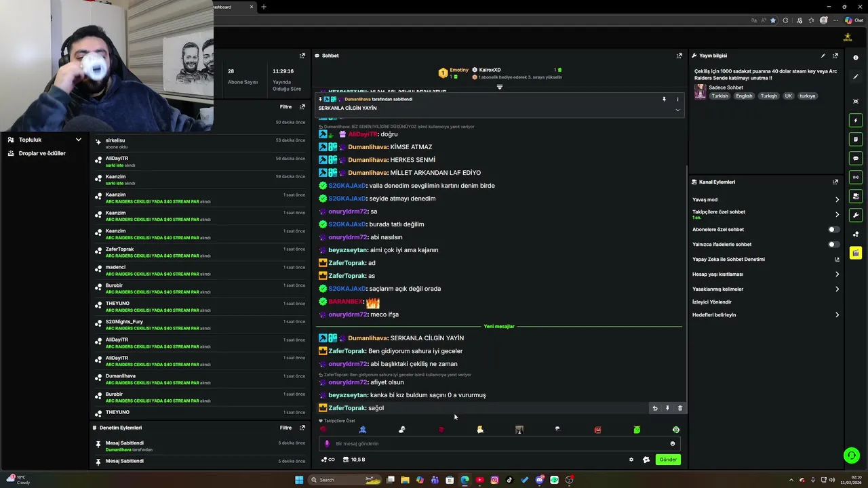The height and width of the screenshot is (488, 868).
Task: Click the Bir mesaj gönderin input
Action: coord(500,444)
